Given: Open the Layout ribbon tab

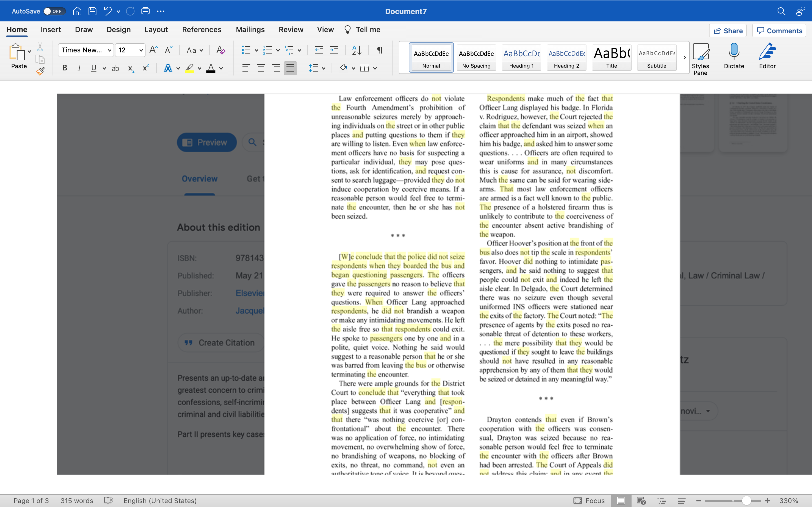Looking at the screenshot, I should [156, 30].
